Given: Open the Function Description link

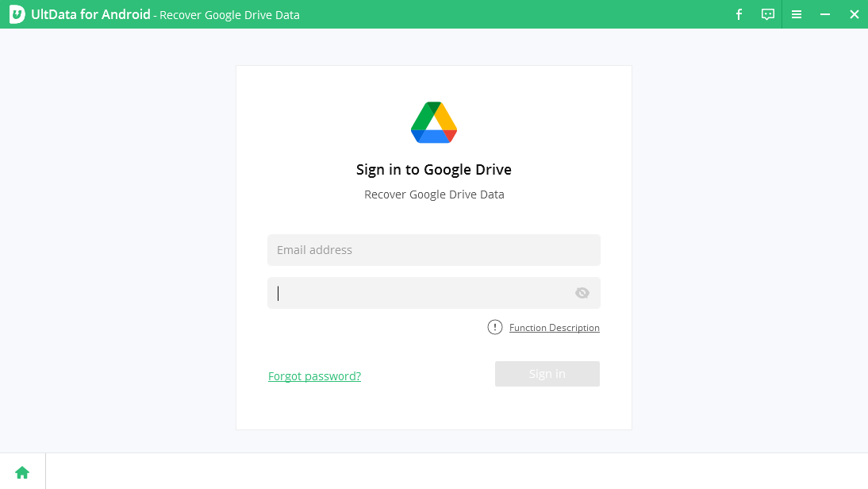Looking at the screenshot, I should (554, 328).
